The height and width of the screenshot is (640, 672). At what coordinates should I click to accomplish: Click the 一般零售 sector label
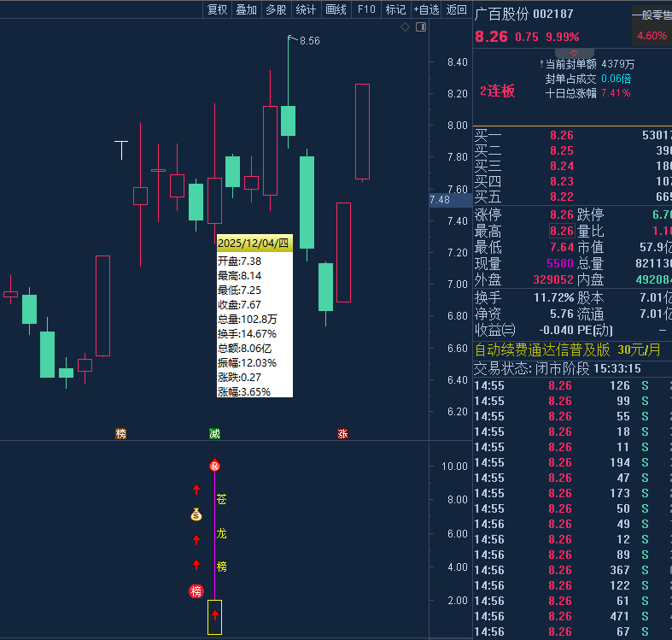(x=652, y=15)
